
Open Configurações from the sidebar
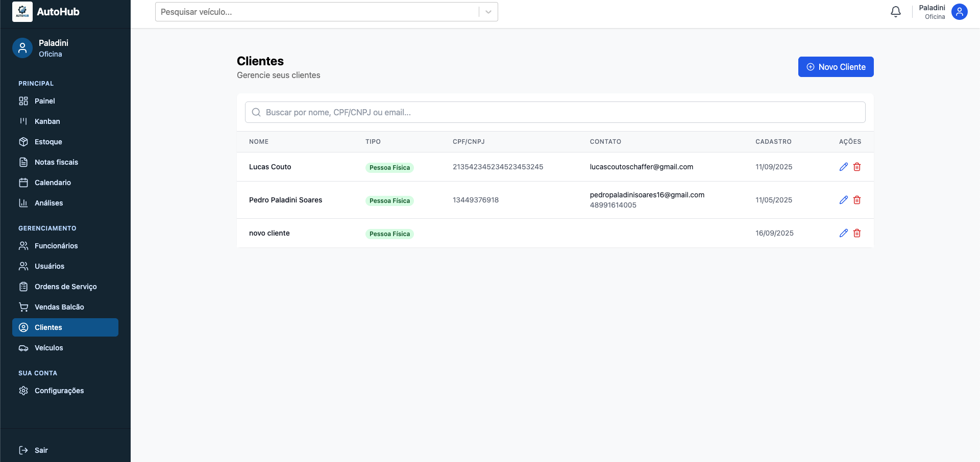[59, 391]
